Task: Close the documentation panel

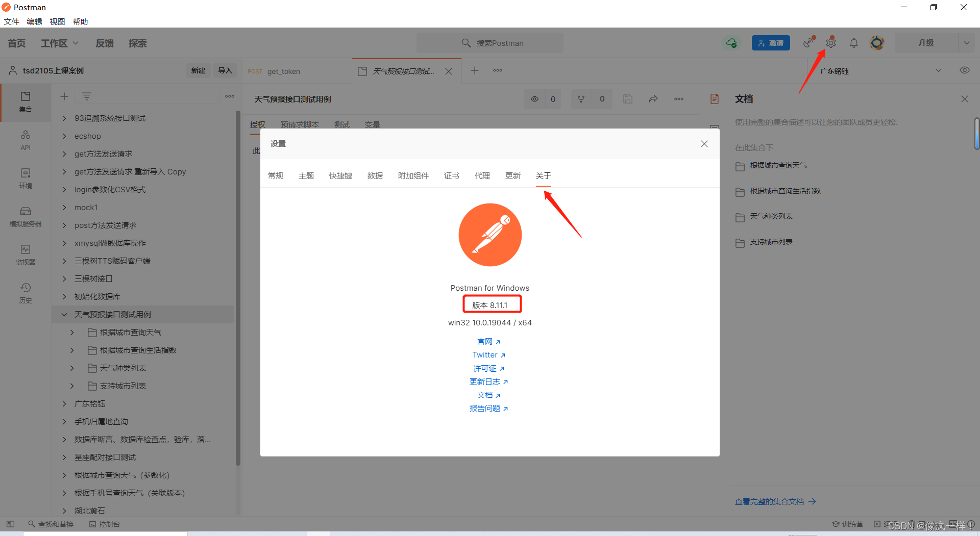Action: click(x=965, y=99)
